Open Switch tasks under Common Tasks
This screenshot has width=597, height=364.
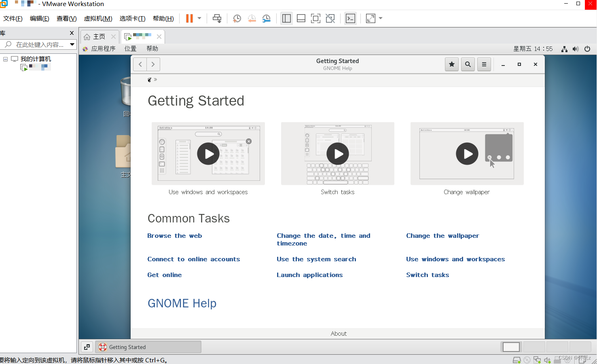428,275
